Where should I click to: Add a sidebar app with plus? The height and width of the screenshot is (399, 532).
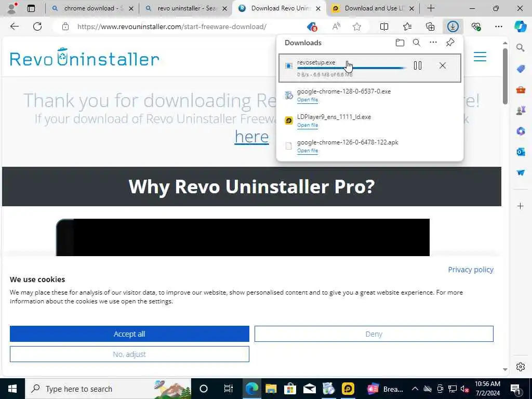point(521,206)
